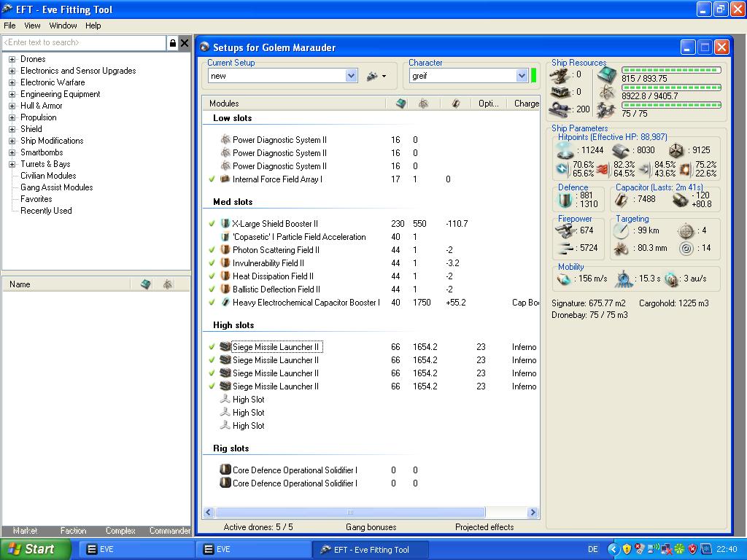Click the scan resolution icon 80.3 mm
The image size is (747, 560).
tap(622, 248)
